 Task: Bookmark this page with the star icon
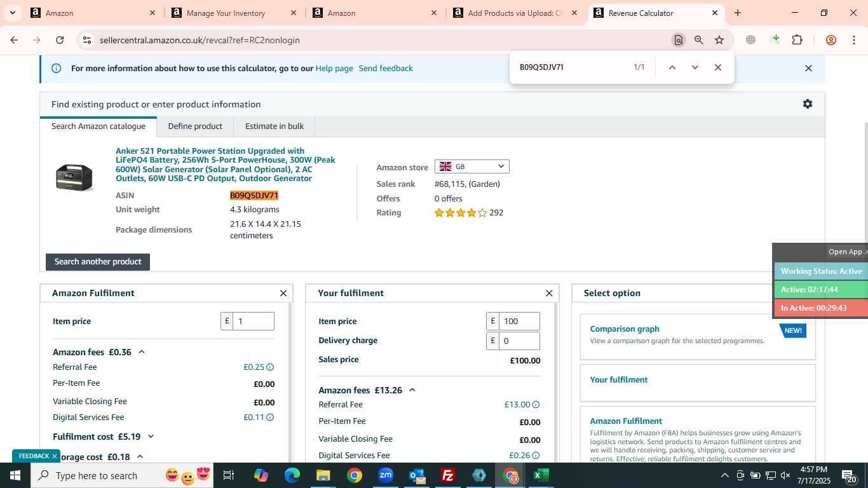coord(719,40)
